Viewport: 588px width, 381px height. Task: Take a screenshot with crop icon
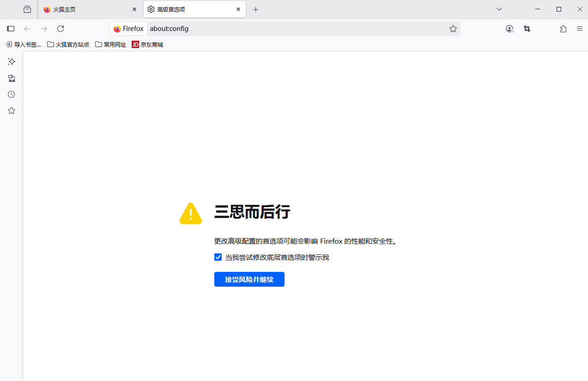tap(527, 29)
